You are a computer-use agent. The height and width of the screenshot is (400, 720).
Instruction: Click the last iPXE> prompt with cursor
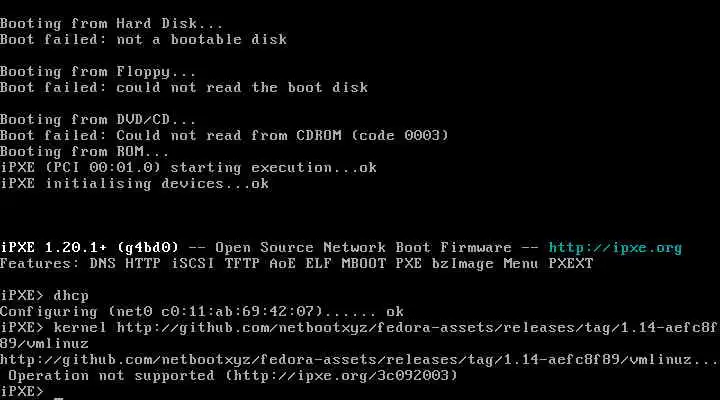(22, 392)
